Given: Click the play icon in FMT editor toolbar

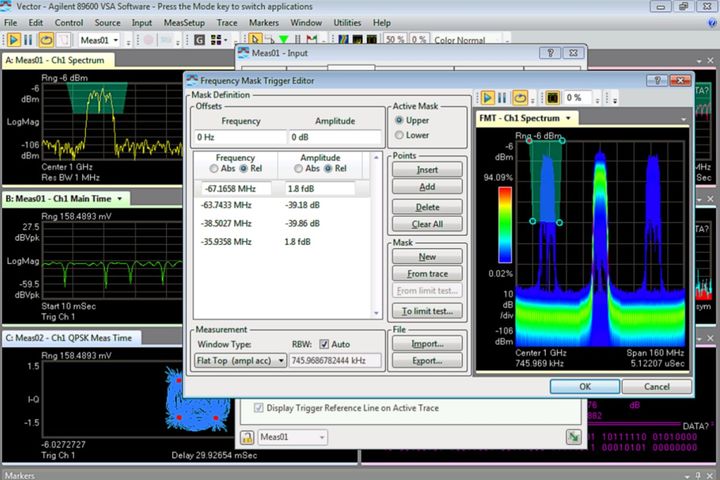Looking at the screenshot, I should pos(488,98).
